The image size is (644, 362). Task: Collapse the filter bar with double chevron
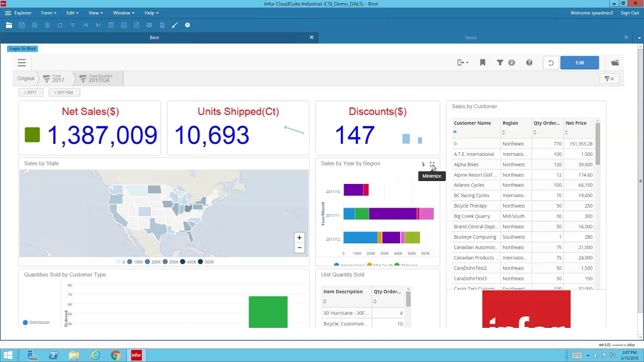(609, 79)
